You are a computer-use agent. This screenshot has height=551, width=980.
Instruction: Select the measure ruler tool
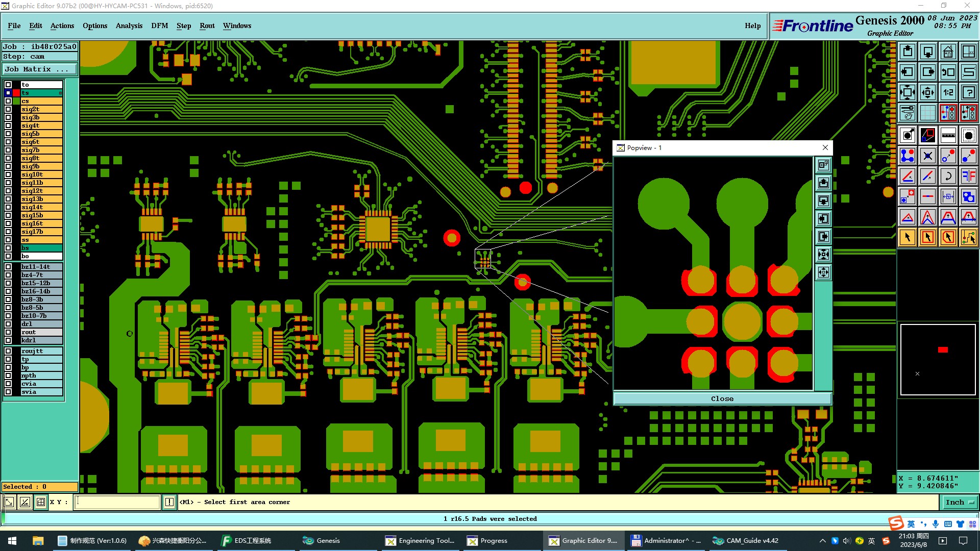point(948,135)
